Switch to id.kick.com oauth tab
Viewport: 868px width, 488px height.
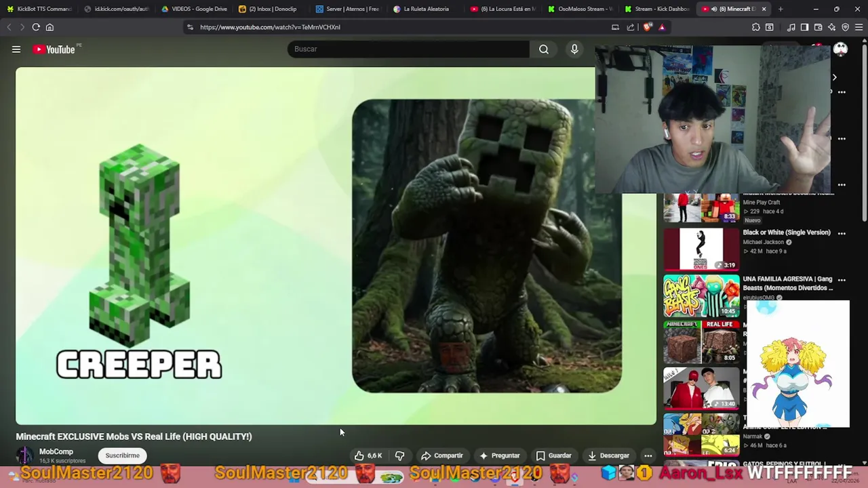pyautogui.click(x=117, y=9)
